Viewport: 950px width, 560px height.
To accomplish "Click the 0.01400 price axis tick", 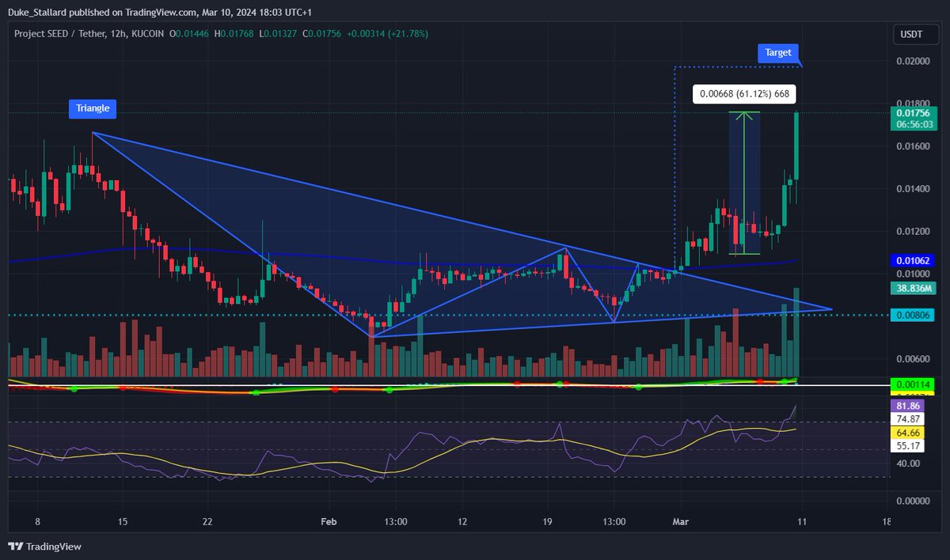I will point(914,189).
